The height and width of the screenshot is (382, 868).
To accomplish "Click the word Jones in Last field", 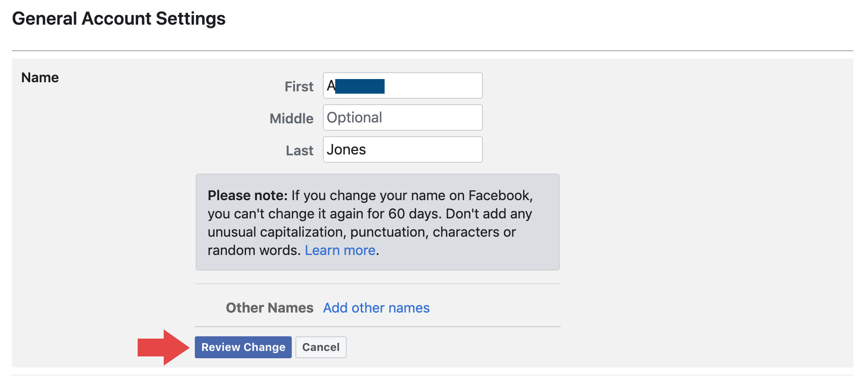I will click(346, 149).
